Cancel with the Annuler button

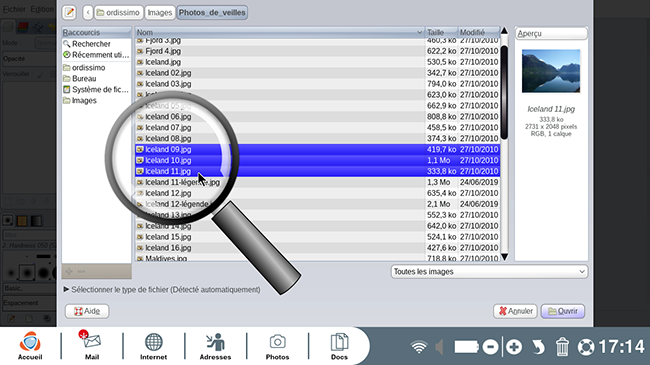(515, 311)
